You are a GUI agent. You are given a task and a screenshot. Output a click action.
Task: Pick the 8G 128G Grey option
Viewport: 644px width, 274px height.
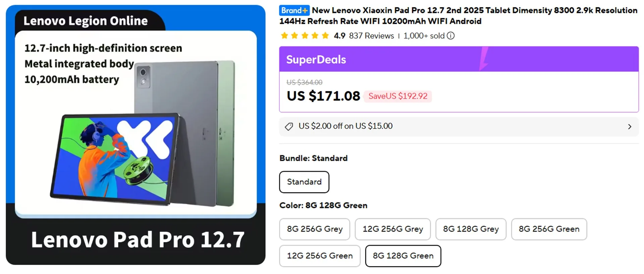(471, 229)
